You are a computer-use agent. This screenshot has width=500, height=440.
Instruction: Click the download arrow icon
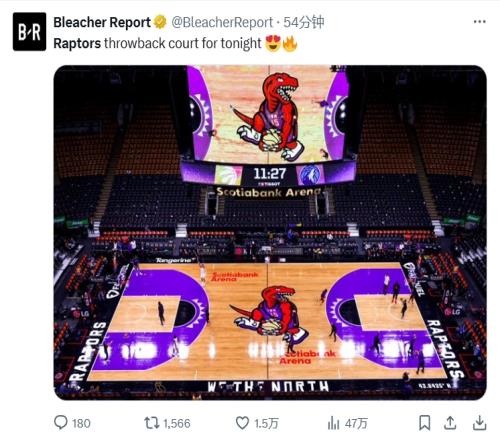coord(479,423)
